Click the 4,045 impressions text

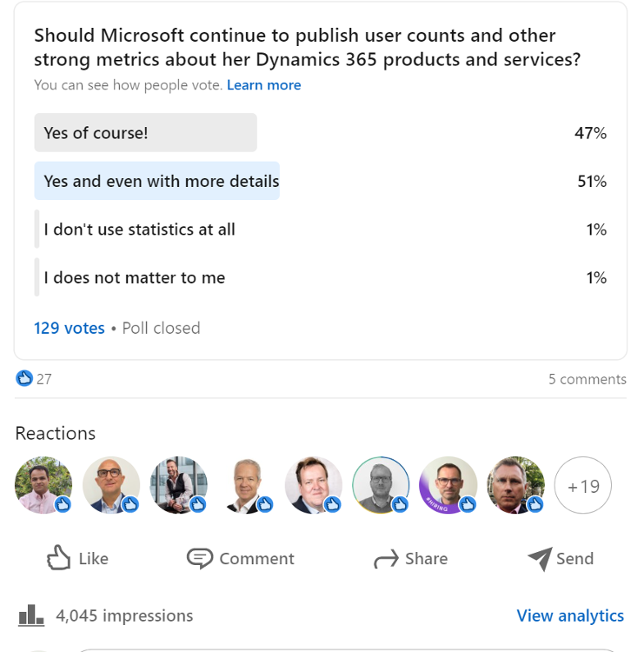pyautogui.click(x=124, y=615)
